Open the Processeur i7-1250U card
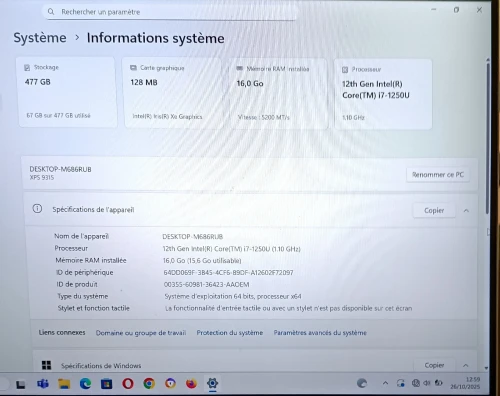This screenshot has height=396, width=500. pos(383,94)
